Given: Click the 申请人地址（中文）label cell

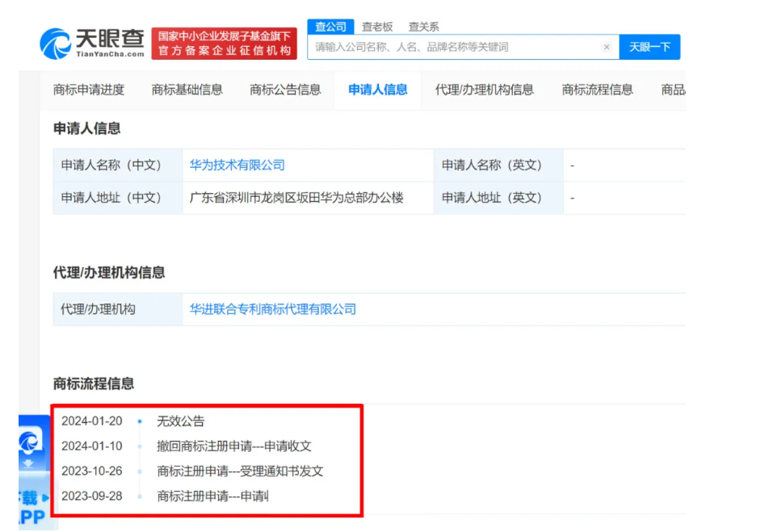Looking at the screenshot, I should click(x=118, y=198).
